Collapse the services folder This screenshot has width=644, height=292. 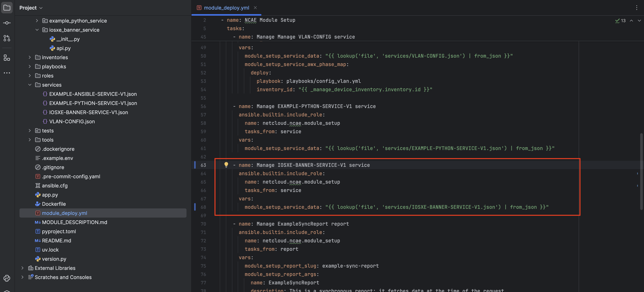pyautogui.click(x=30, y=85)
